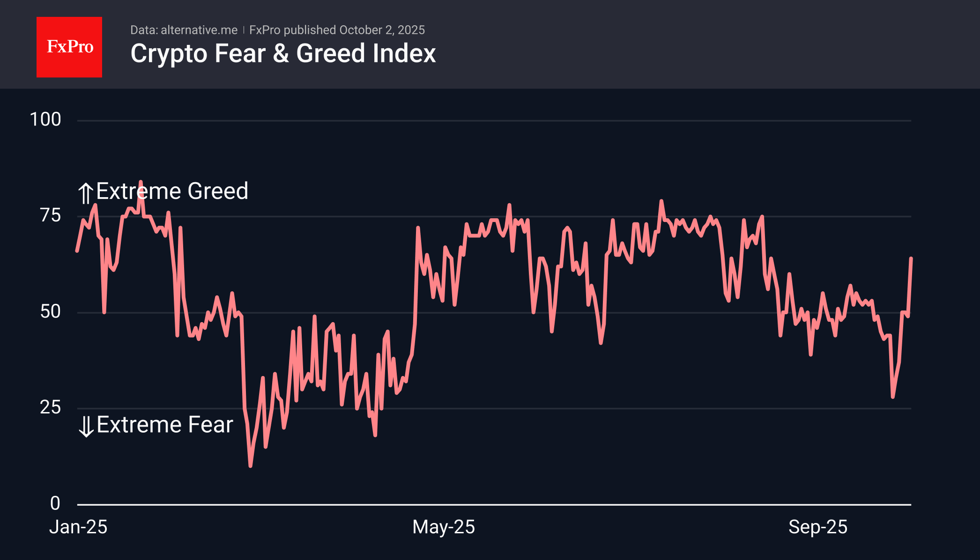Select the Jan-25 x-axis label

[x=78, y=527]
